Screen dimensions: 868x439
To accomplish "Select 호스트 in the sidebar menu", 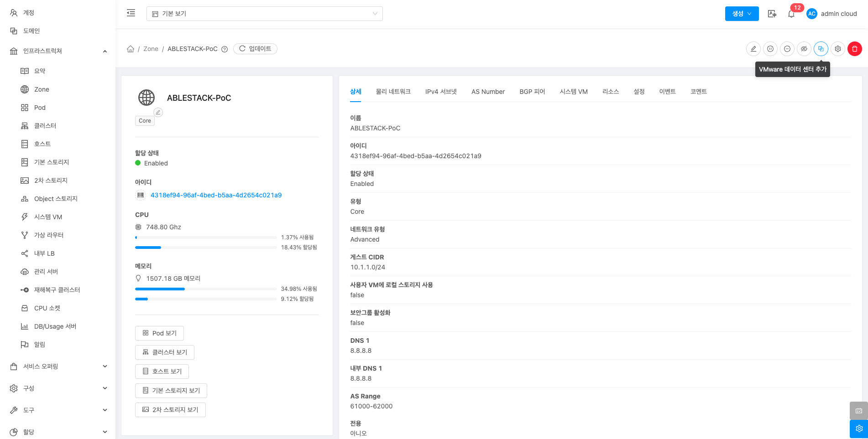I will [x=42, y=144].
